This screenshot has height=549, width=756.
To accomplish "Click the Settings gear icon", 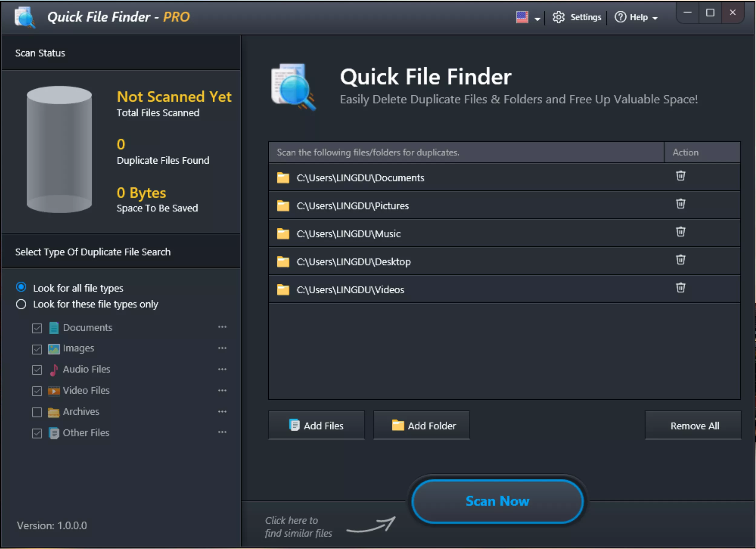I will point(558,17).
